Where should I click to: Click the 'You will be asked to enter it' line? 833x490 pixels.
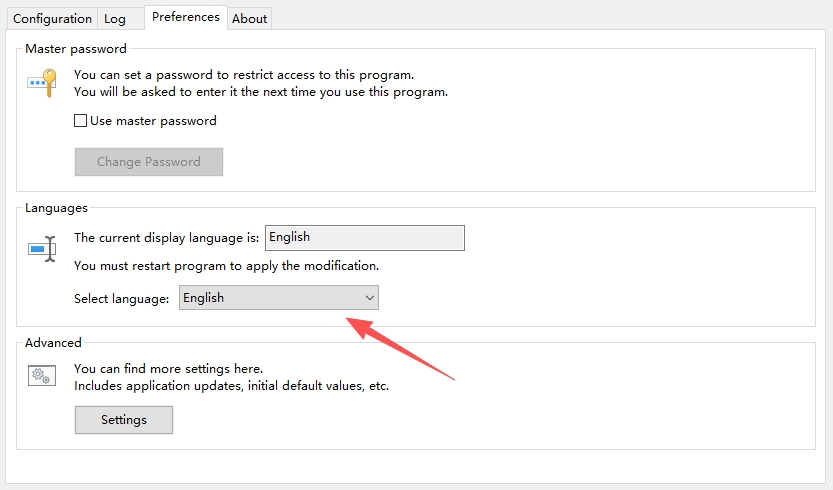click(x=261, y=92)
